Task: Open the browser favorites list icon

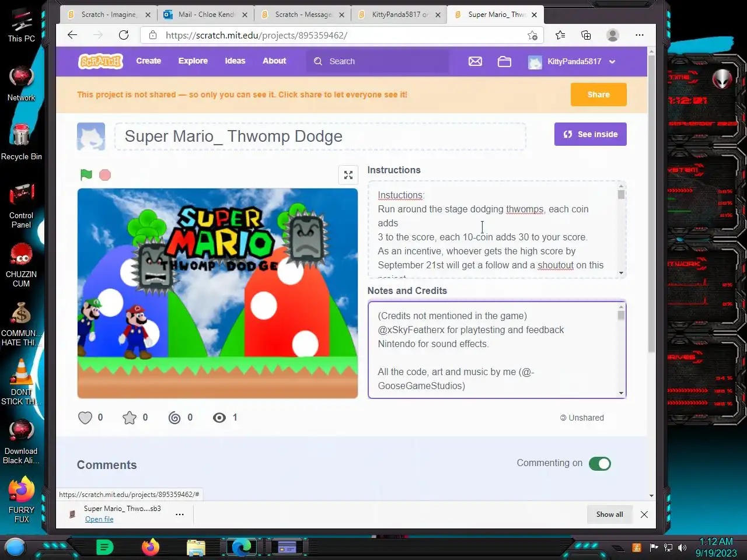Action: 560,35
